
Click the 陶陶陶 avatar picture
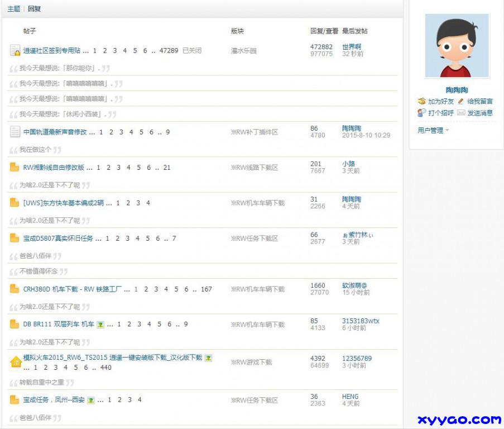tap(457, 46)
